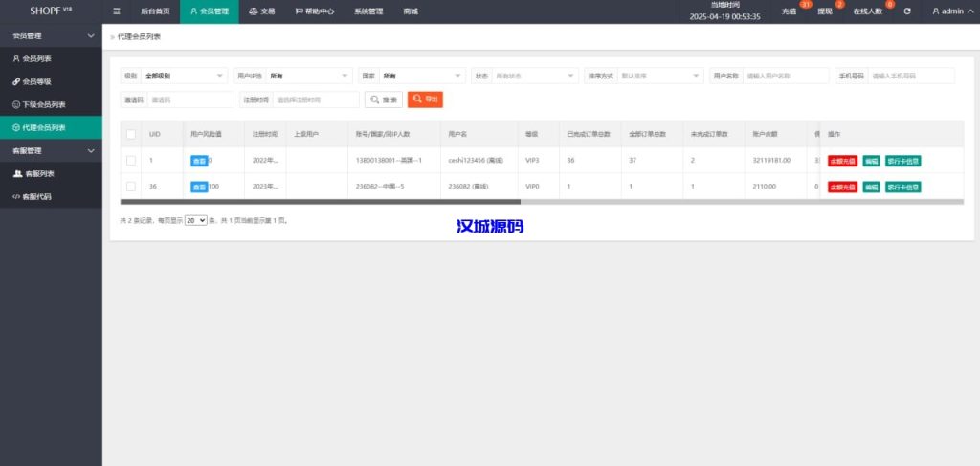Image resolution: width=980 pixels, height=466 pixels.
Task: Click the refresh icon in top bar
Action: (906, 11)
